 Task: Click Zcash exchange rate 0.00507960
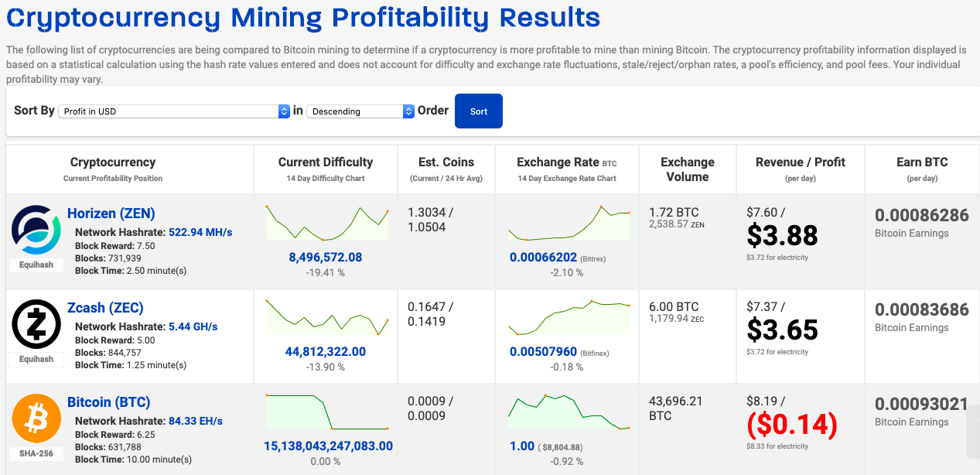click(x=544, y=352)
